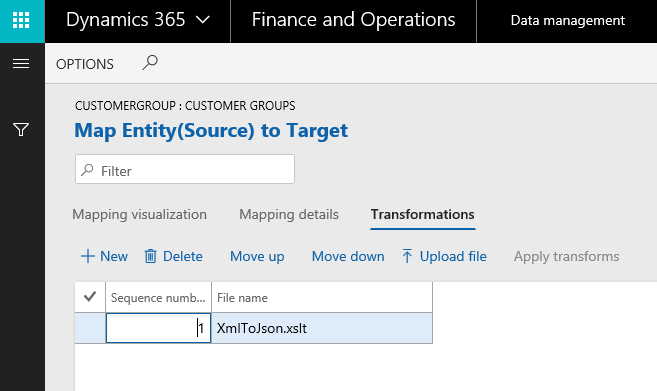This screenshot has height=391, width=657.
Task: Click into the Filter input field
Action: tap(185, 169)
